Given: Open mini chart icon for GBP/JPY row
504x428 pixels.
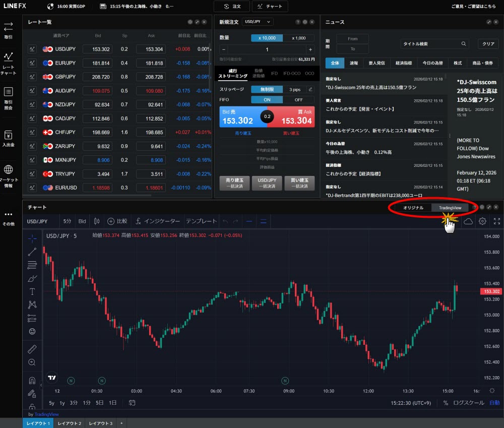Looking at the screenshot, I should pyautogui.click(x=32, y=77).
